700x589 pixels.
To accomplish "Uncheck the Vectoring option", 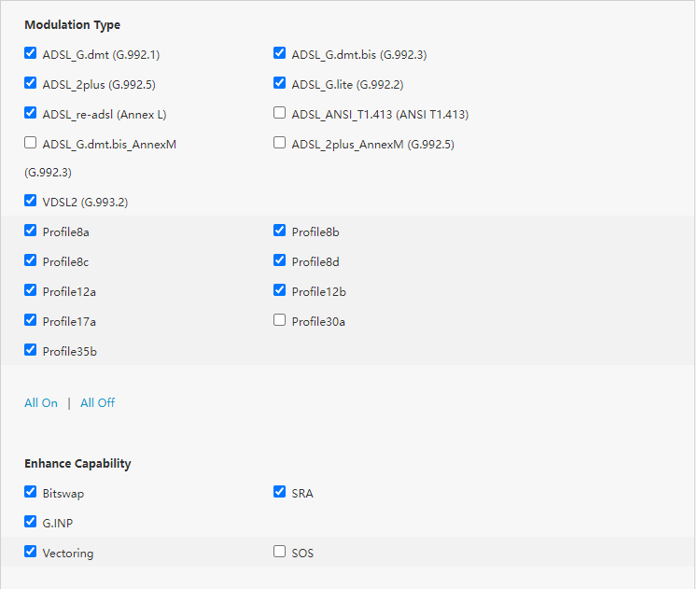I will click(31, 552).
